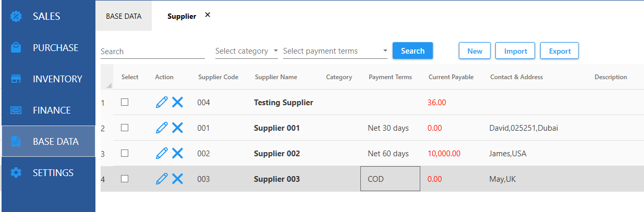Image resolution: width=644 pixels, height=212 pixels.
Task: Check the Supplier 003 row checkbox
Action: [x=125, y=179]
